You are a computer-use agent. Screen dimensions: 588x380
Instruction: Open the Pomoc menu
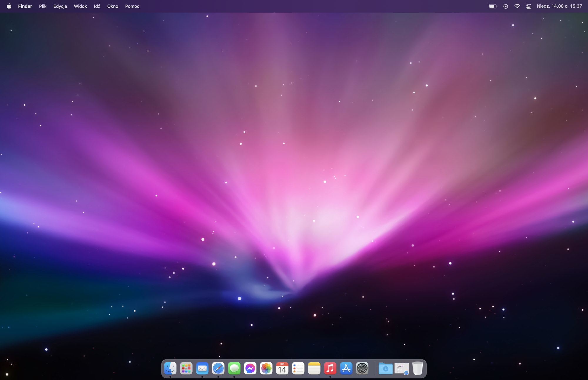[x=132, y=6]
